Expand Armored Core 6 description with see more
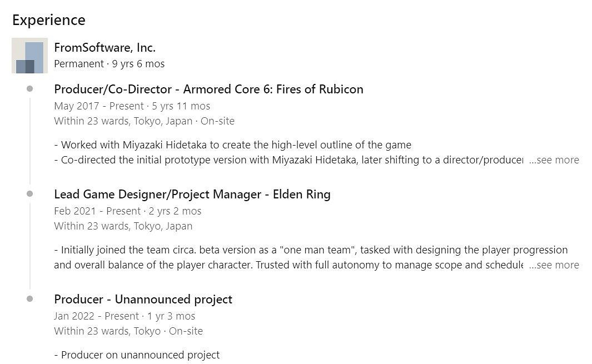 pos(554,160)
